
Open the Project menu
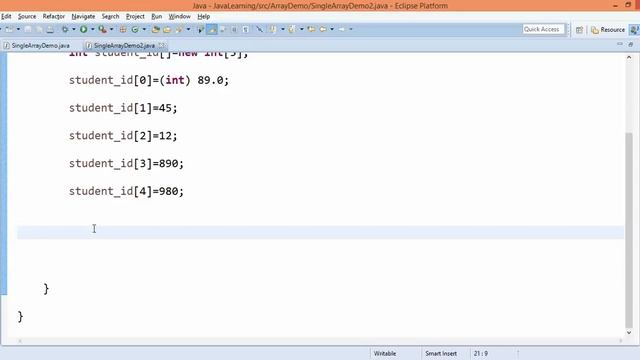click(x=135, y=16)
